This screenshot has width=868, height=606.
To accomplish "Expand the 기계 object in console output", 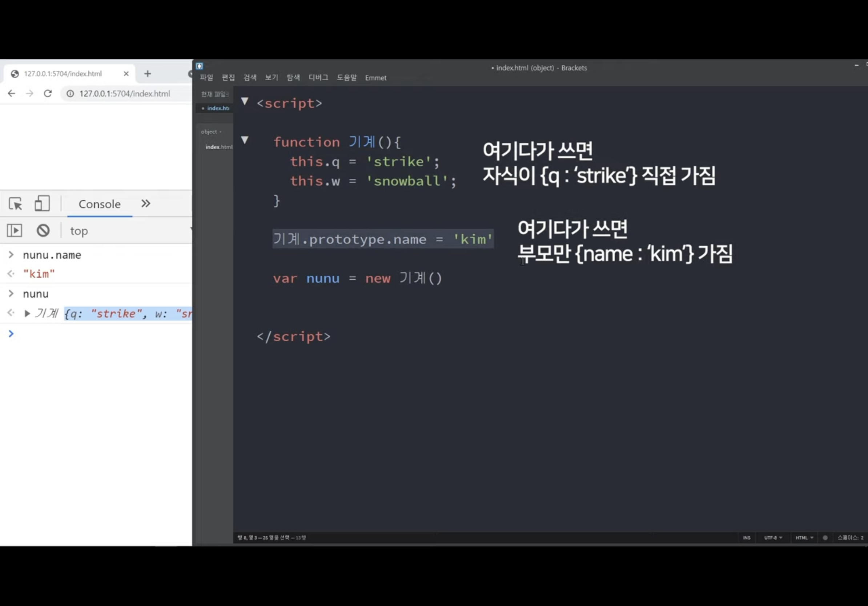I will tap(27, 314).
